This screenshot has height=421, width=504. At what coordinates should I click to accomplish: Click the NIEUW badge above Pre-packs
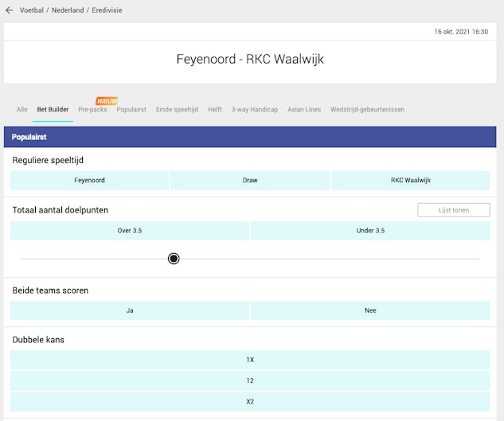coord(107,101)
